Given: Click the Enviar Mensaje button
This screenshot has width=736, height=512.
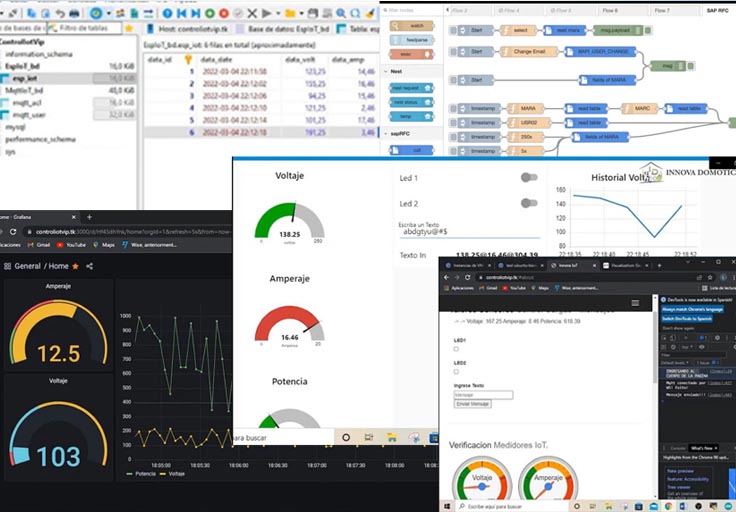Looking at the screenshot, I should 475,404.
